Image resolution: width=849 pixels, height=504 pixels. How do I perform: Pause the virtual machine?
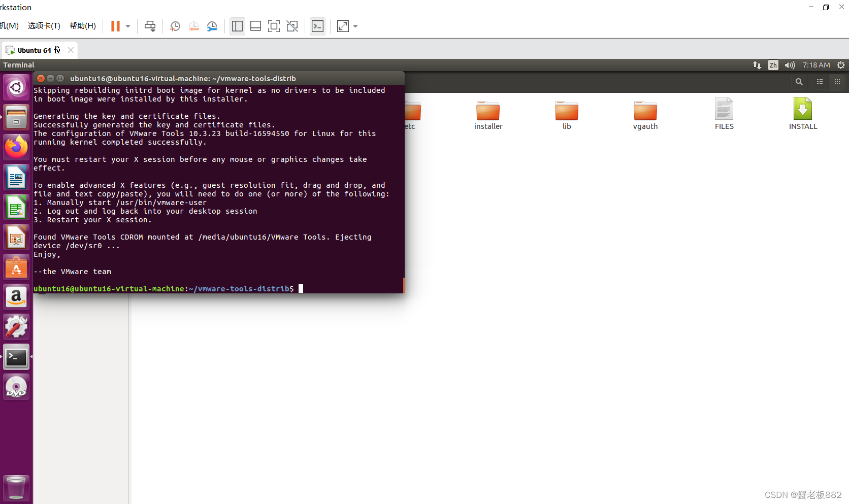point(115,26)
